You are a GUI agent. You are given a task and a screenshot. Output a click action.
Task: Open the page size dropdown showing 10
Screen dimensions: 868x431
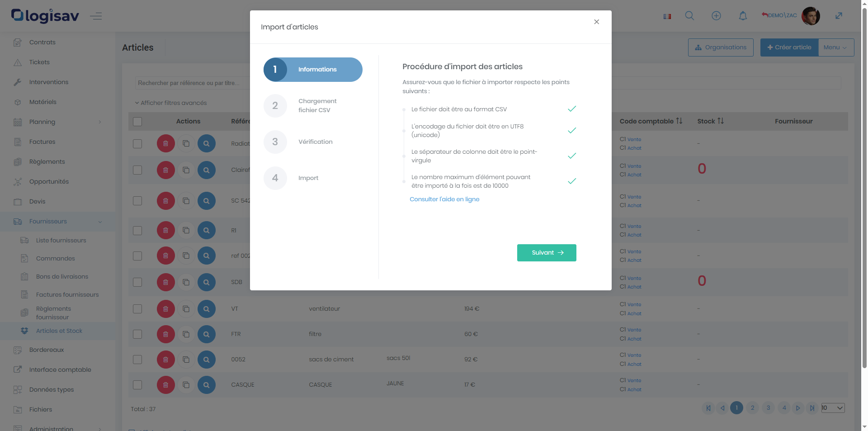point(833,408)
